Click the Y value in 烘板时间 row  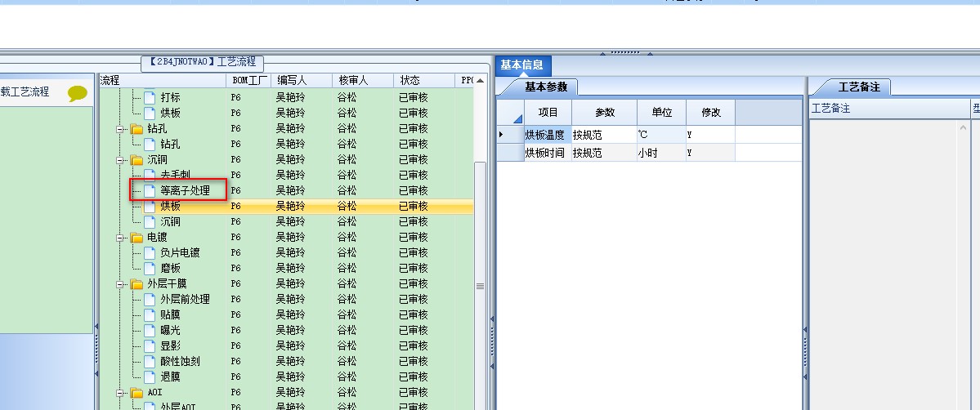(710, 153)
